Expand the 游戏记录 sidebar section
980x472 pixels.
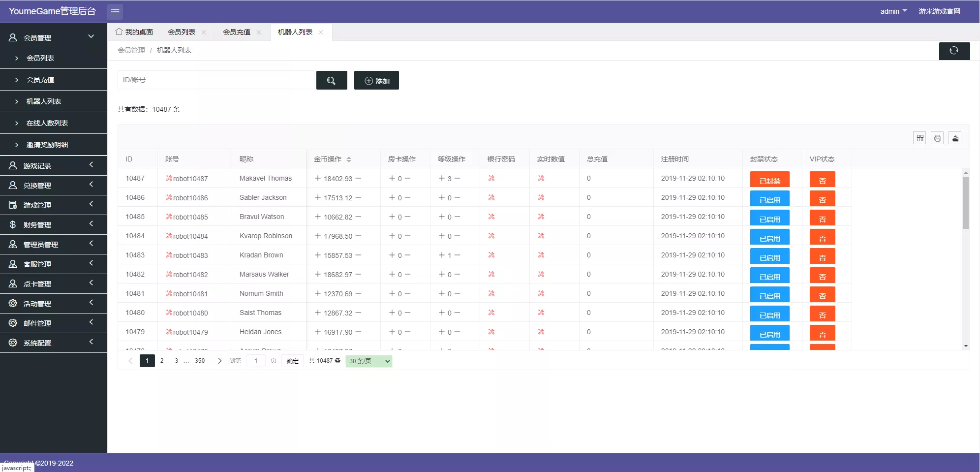pos(37,165)
